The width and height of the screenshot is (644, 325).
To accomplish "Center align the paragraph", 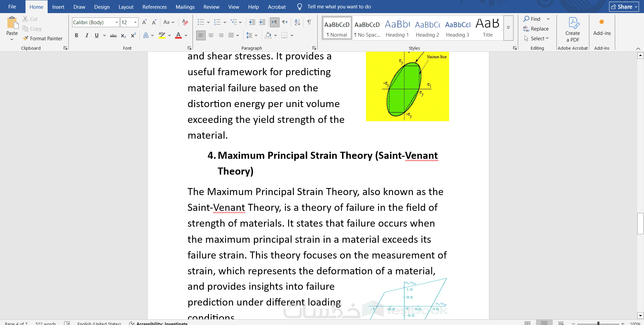I will click(x=211, y=35).
